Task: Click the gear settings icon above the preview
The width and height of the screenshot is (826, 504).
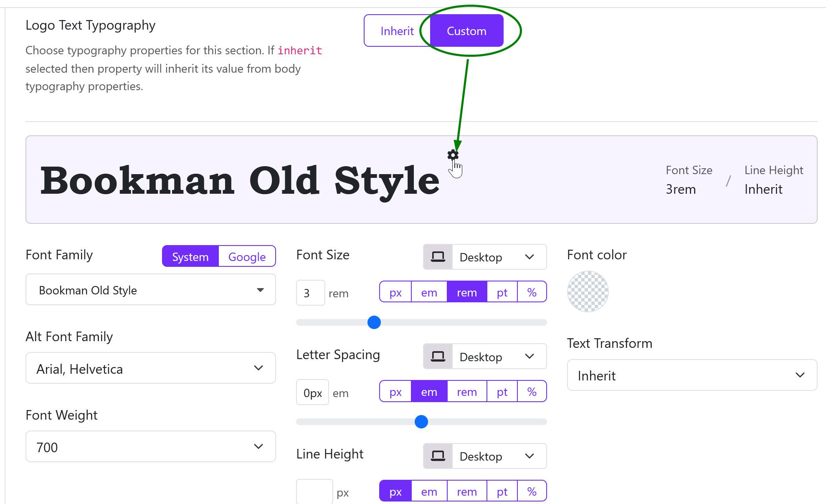Action: tap(453, 155)
